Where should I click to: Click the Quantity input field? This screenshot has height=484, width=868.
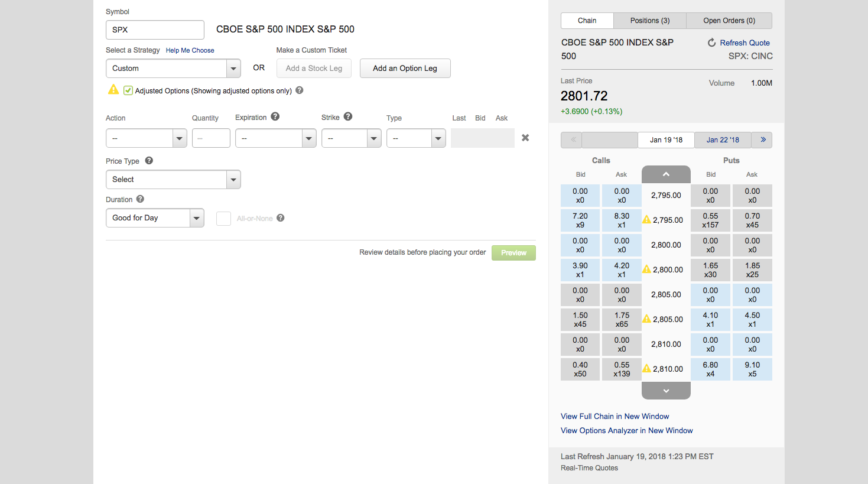tap(211, 138)
